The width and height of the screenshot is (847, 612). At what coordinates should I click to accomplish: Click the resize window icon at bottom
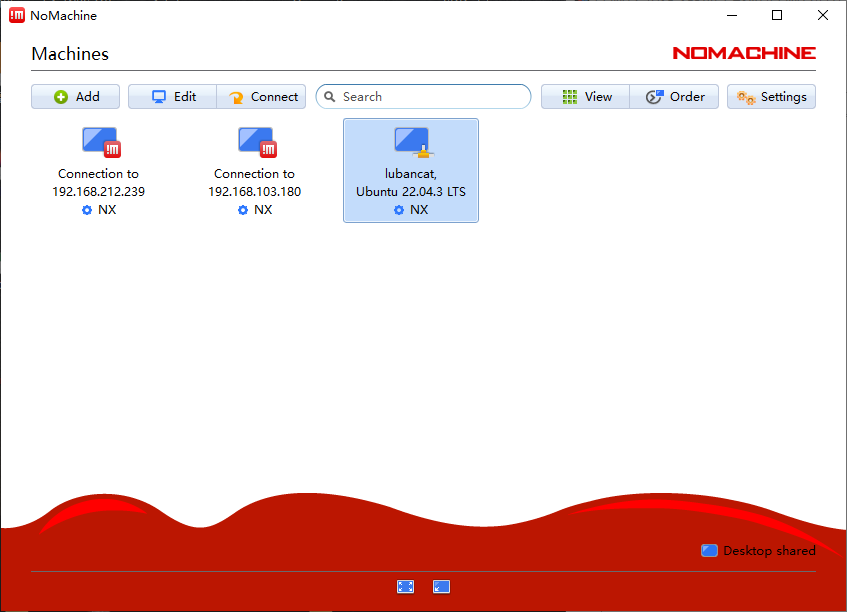click(x=441, y=587)
